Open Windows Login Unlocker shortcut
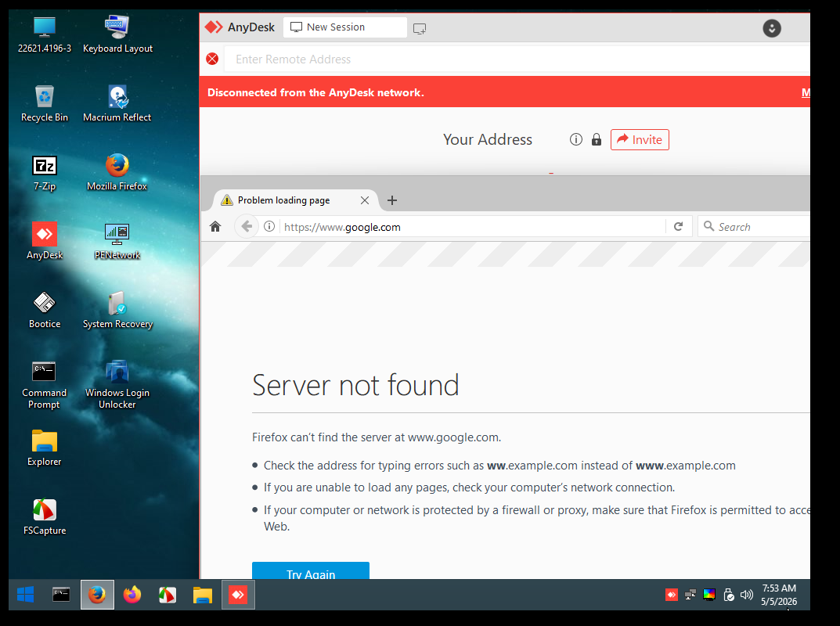 coord(117,384)
